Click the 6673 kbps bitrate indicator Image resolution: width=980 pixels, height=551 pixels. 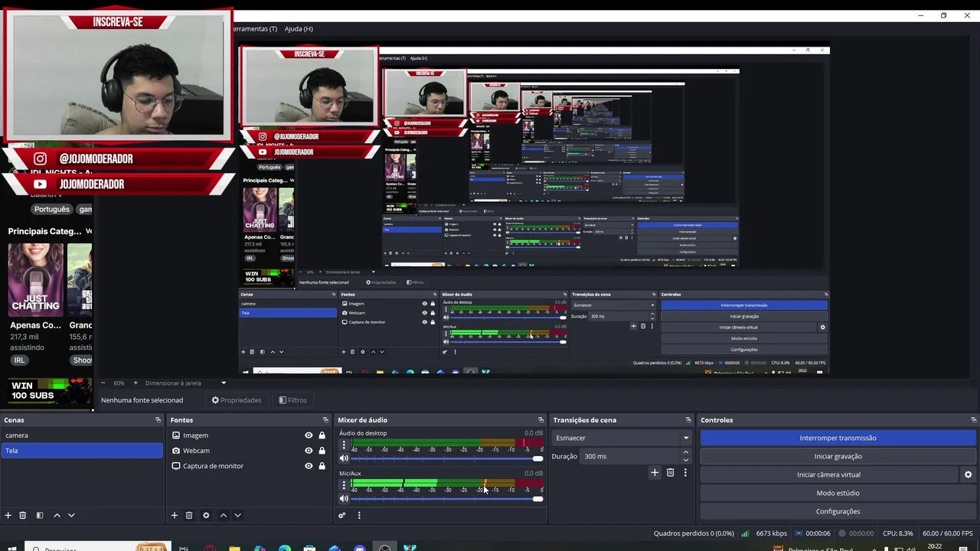(771, 533)
